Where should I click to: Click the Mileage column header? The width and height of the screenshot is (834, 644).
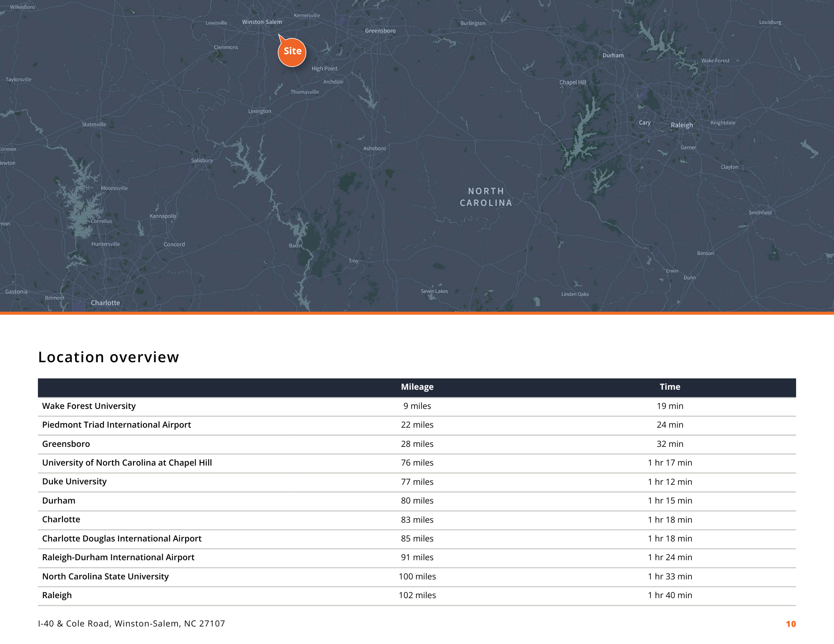point(417,387)
